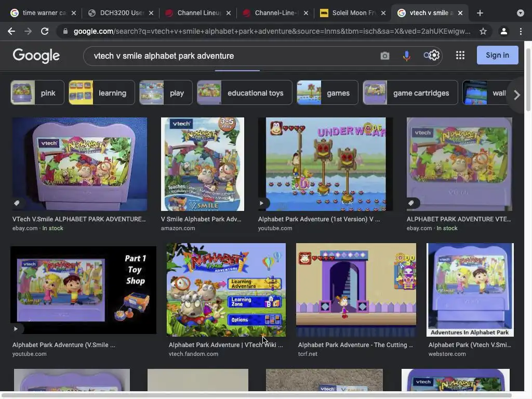
Task: Open the browser profile icon
Action: 503,31
